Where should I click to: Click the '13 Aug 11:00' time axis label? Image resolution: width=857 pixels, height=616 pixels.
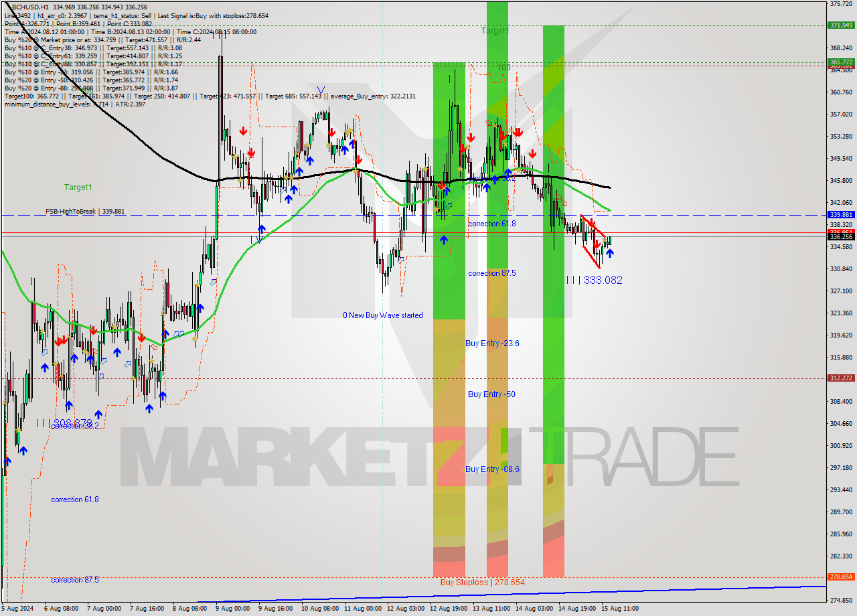click(491, 609)
